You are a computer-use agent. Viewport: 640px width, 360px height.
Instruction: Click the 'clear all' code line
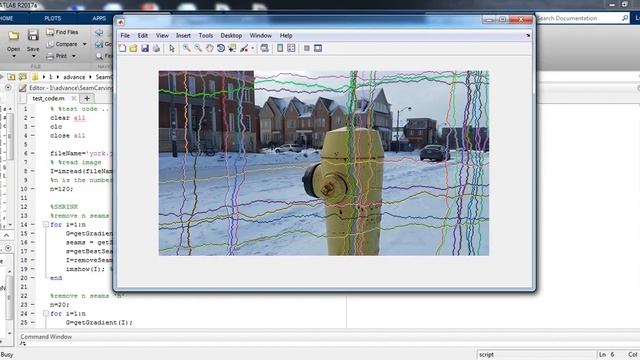click(68, 118)
